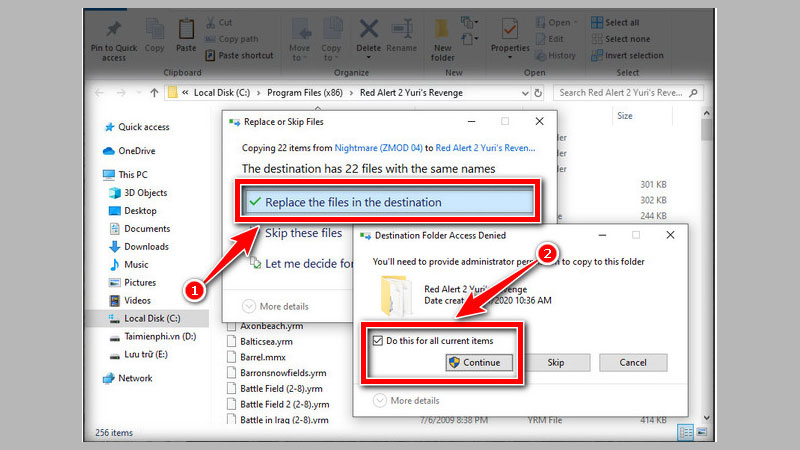Expand More details in Access Denied dialog
This screenshot has height=450, width=800.
coord(405,401)
